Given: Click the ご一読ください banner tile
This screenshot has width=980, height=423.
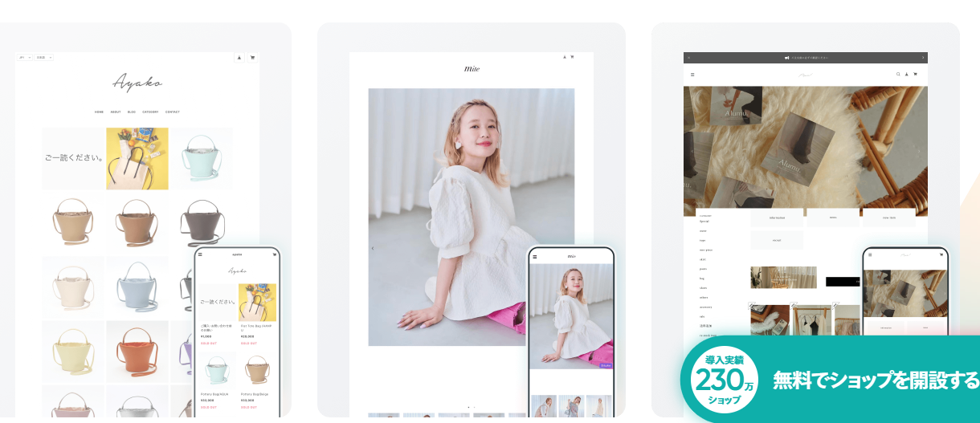Looking at the screenshot, I should pos(73,158).
